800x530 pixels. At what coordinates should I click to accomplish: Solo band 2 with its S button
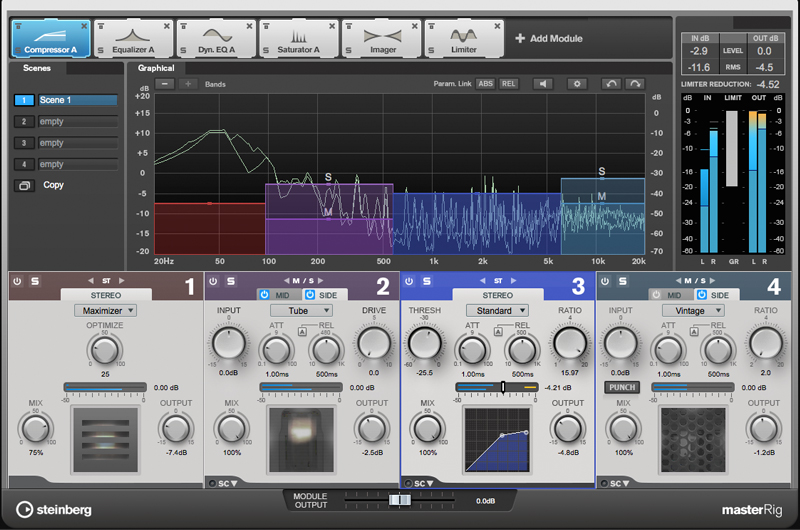[x=229, y=282]
